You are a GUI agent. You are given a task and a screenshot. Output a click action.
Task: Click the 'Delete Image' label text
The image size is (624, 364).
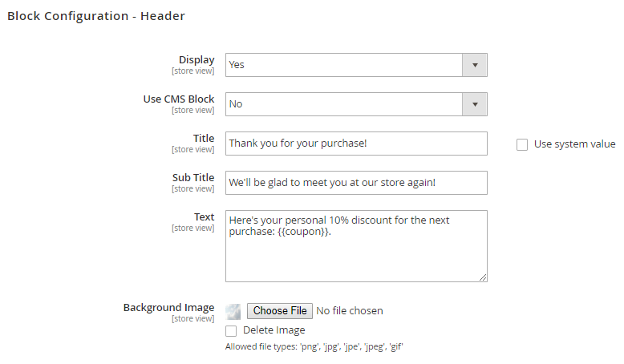[274, 330]
